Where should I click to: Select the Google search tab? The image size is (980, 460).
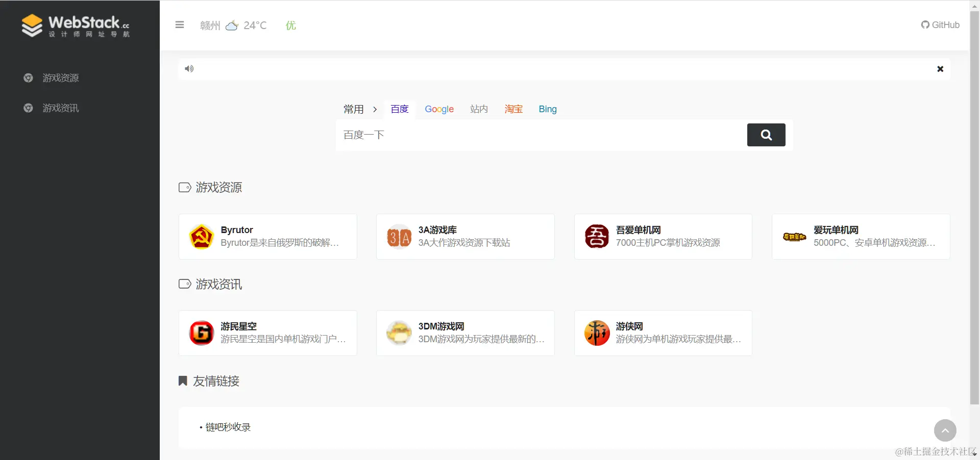[439, 109]
